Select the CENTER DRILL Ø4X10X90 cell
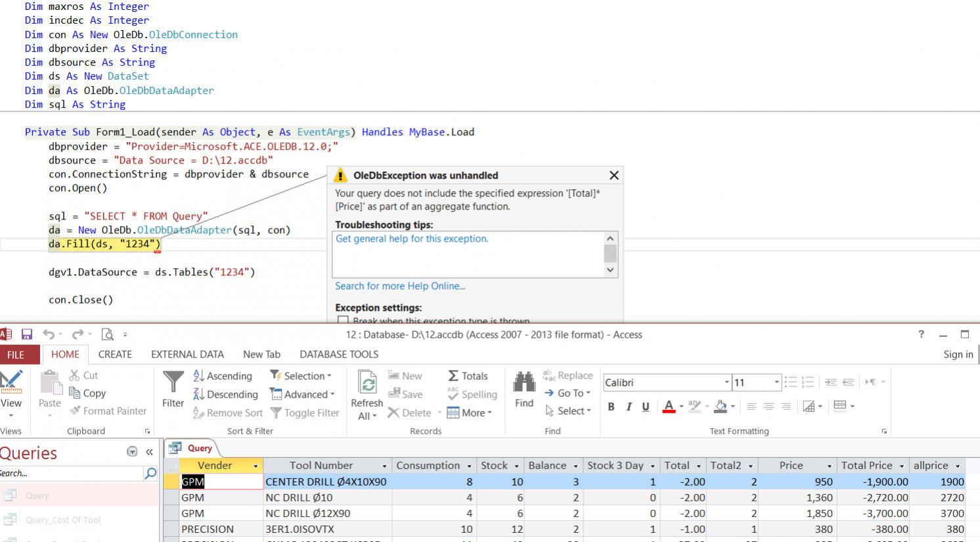This screenshot has width=980, height=542. (327, 482)
